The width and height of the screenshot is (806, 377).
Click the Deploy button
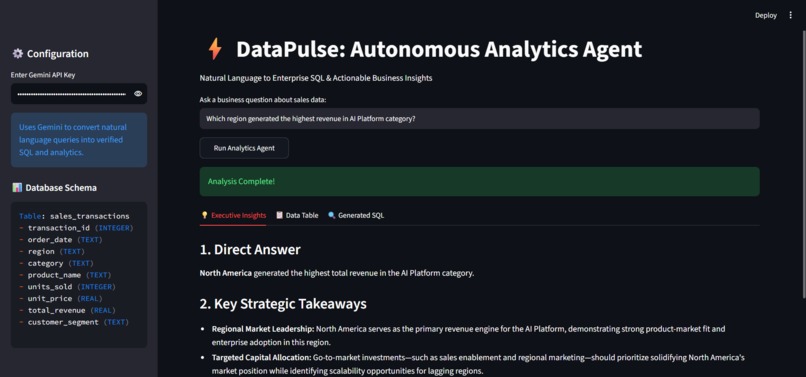coord(765,15)
